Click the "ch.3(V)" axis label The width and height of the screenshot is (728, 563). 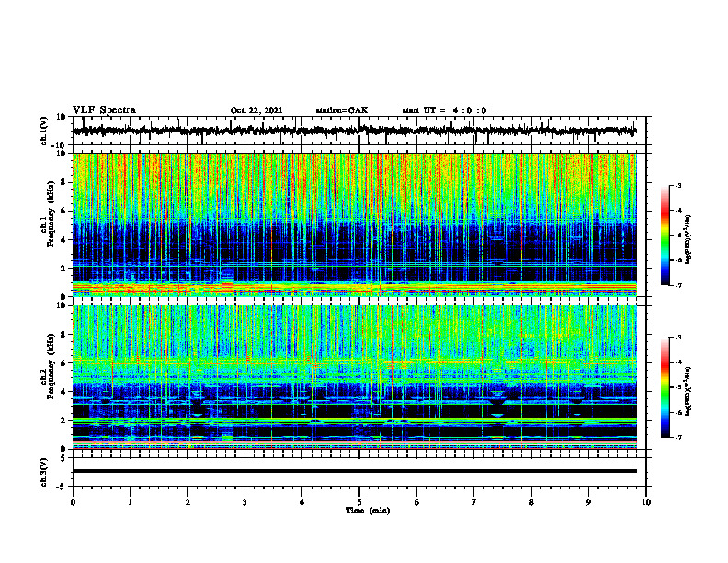point(44,472)
